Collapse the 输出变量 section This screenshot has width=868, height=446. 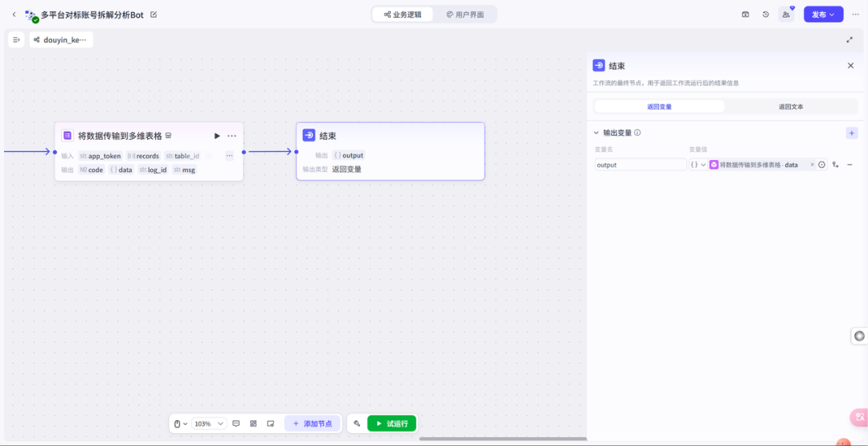pyautogui.click(x=596, y=133)
